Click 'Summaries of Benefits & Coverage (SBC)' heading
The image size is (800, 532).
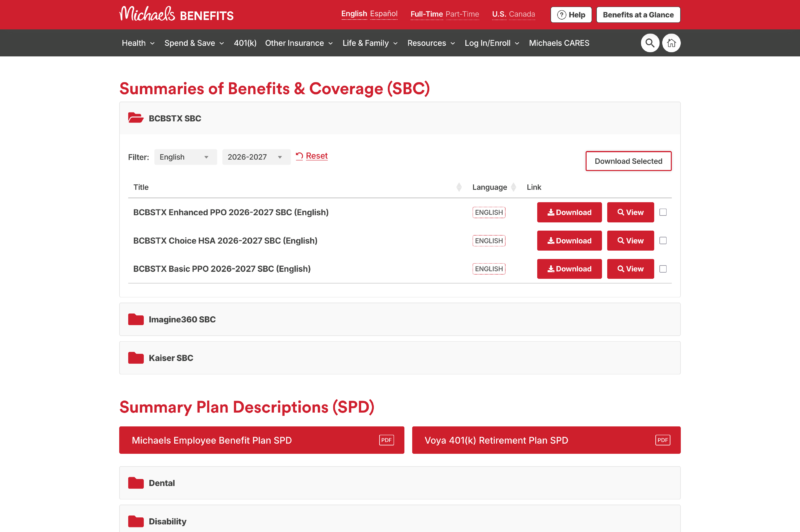click(274, 89)
